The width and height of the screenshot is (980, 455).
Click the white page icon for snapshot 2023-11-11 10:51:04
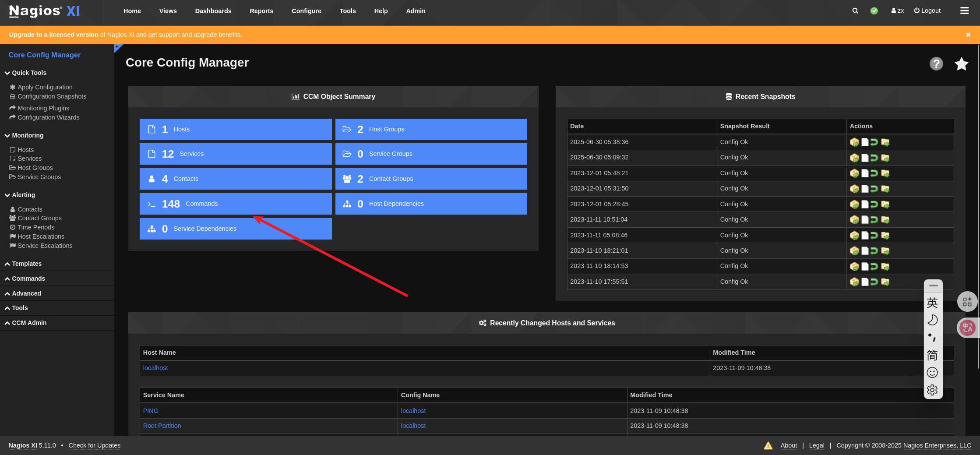(865, 220)
